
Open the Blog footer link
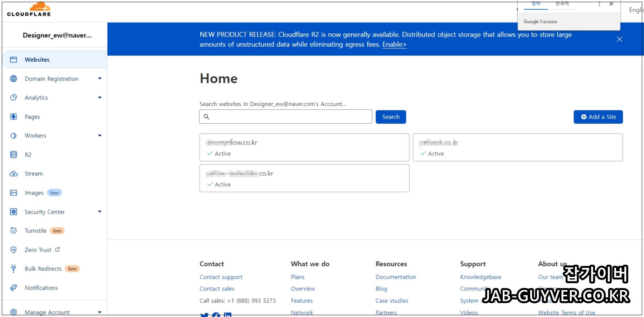381,289
